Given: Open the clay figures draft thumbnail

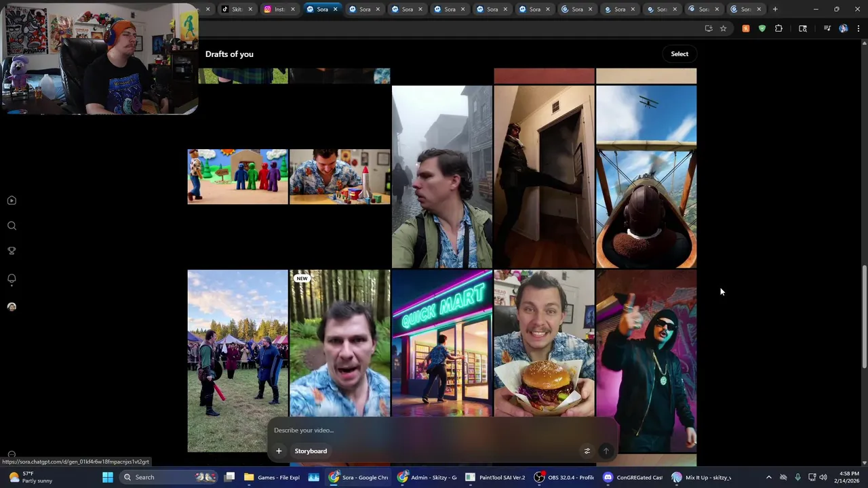Looking at the screenshot, I should pyautogui.click(x=238, y=177).
